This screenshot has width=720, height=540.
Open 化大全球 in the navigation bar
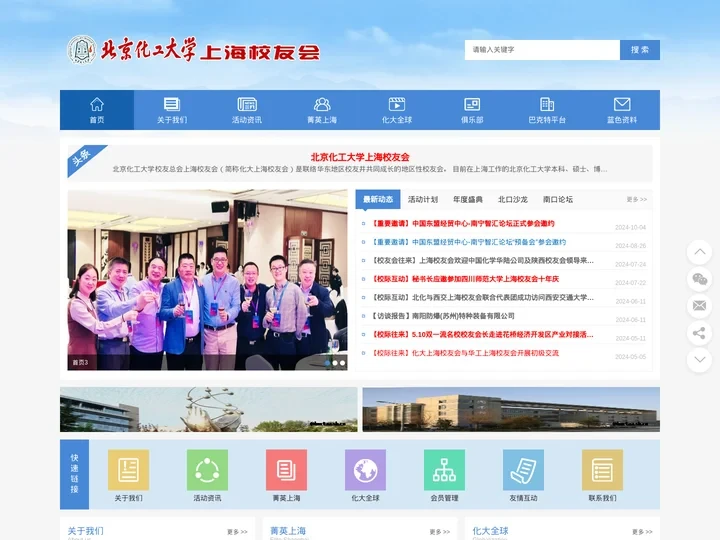pos(397,110)
